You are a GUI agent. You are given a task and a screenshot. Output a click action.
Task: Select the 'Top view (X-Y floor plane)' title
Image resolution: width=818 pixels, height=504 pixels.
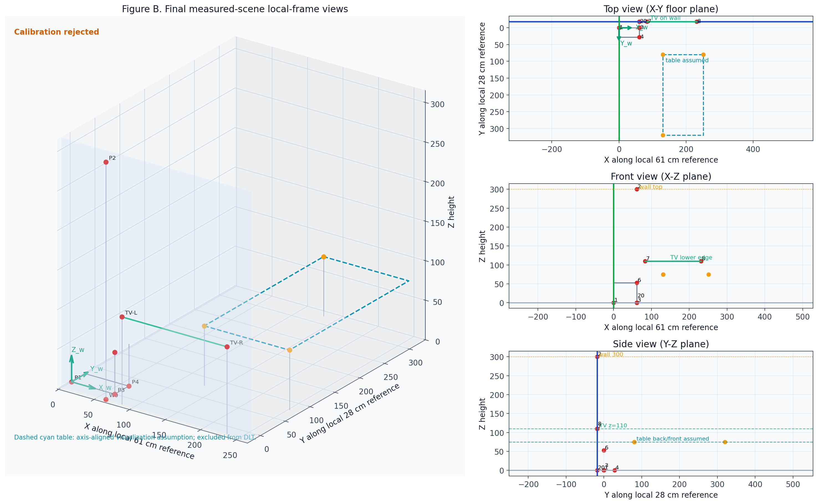[661, 9]
